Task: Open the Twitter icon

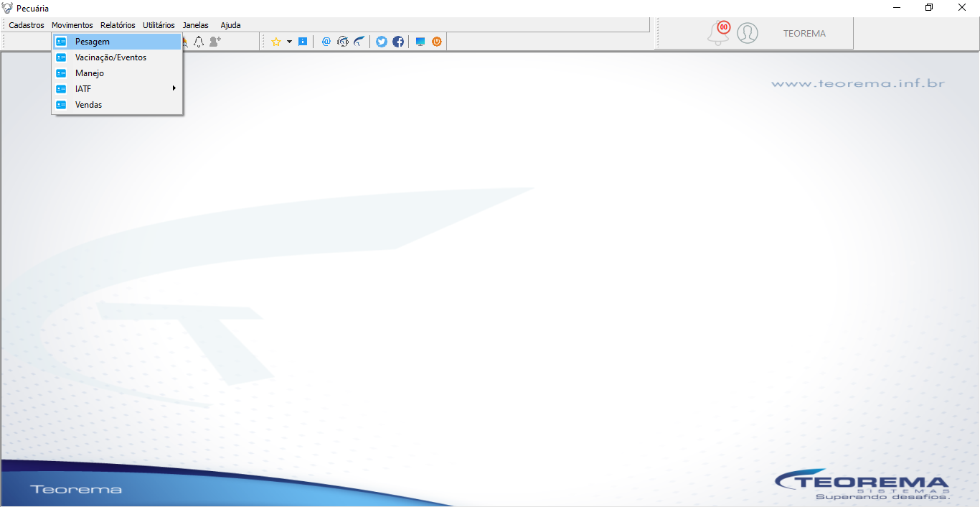Action: pyautogui.click(x=382, y=42)
